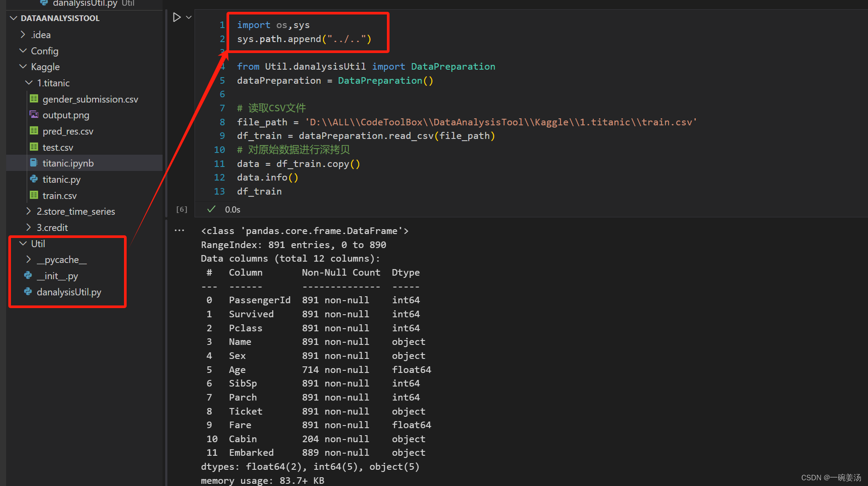Expand the 3.credit folder
Screen dimensions: 868x486
pos(29,227)
